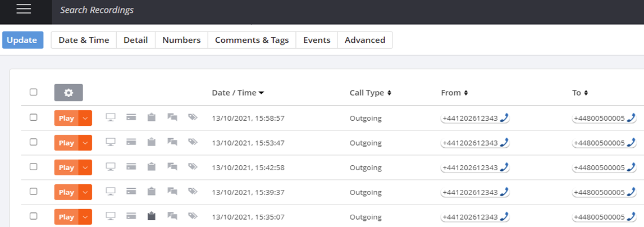
Task: Open the hamburger navigation menu
Action: click(x=24, y=10)
